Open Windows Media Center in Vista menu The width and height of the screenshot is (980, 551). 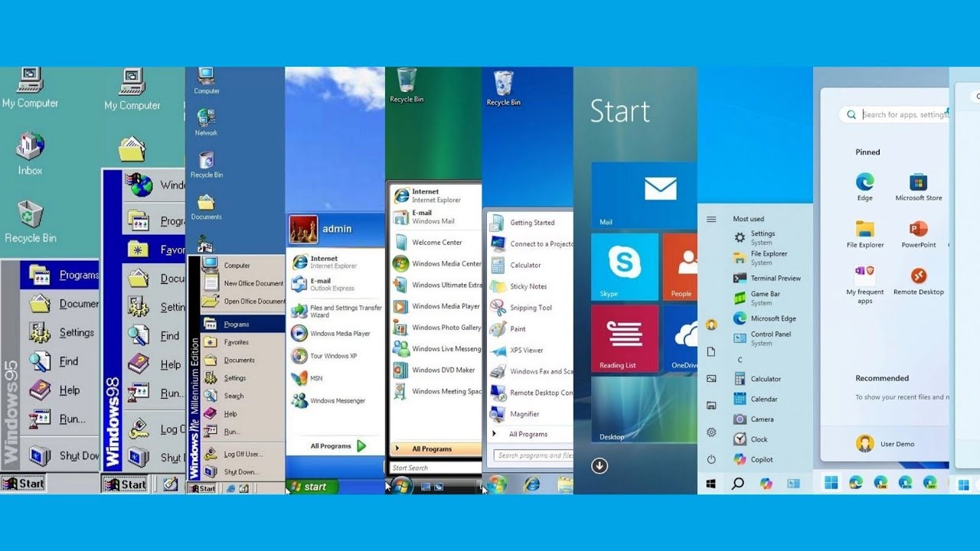pyautogui.click(x=437, y=264)
